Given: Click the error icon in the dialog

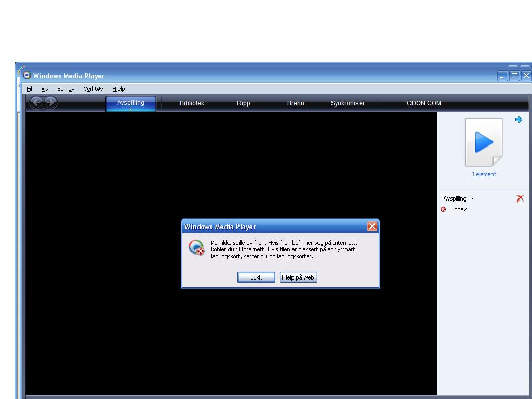Looking at the screenshot, I should (196, 247).
